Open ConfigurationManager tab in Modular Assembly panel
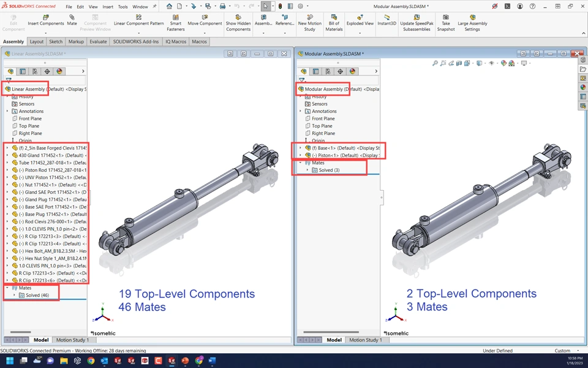Viewport: 588px width, 368px height. click(x=328, y=71)
